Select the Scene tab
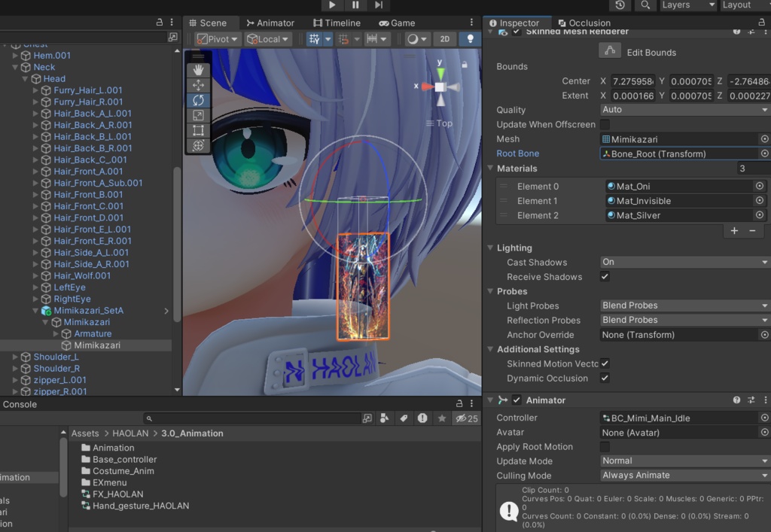The height and width of the screenshot is (532, 771). click(x=208, y=23)
